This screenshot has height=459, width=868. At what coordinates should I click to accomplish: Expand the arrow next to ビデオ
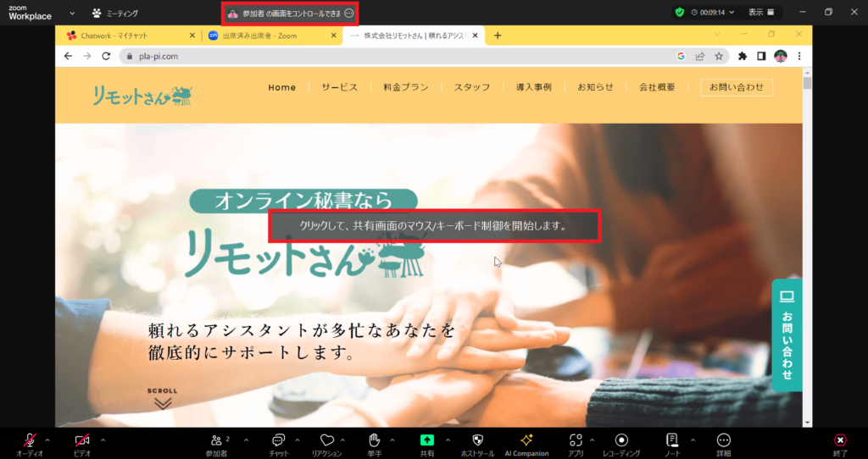[103, 440]
